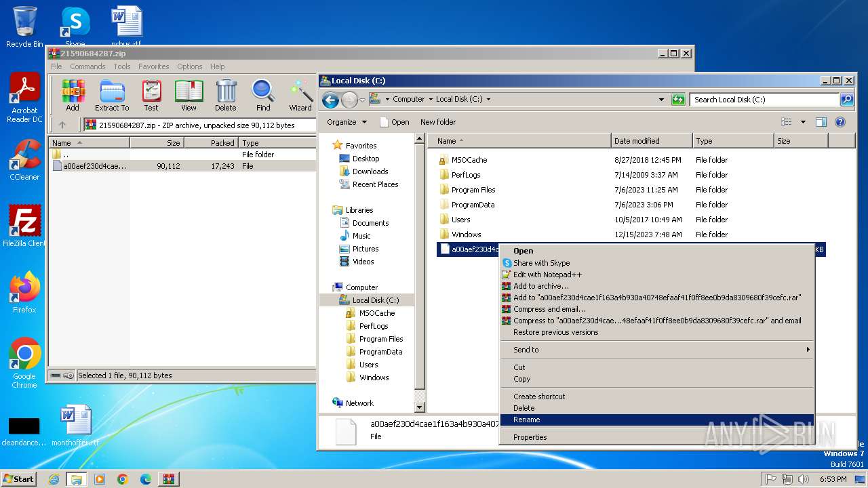Screen dimensions: 868x488
Task: Click the Explorer Forward navigation button
Action: (x=349, y=100)
